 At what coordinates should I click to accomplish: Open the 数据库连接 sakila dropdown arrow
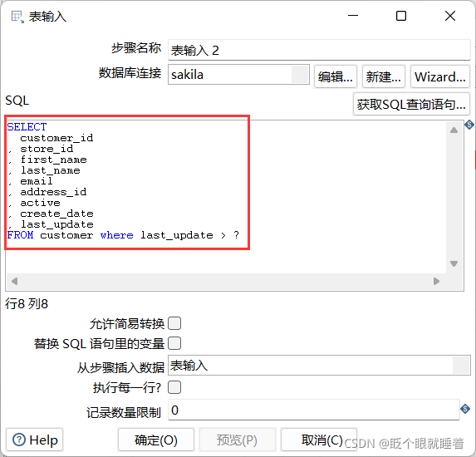click(300, 75)
